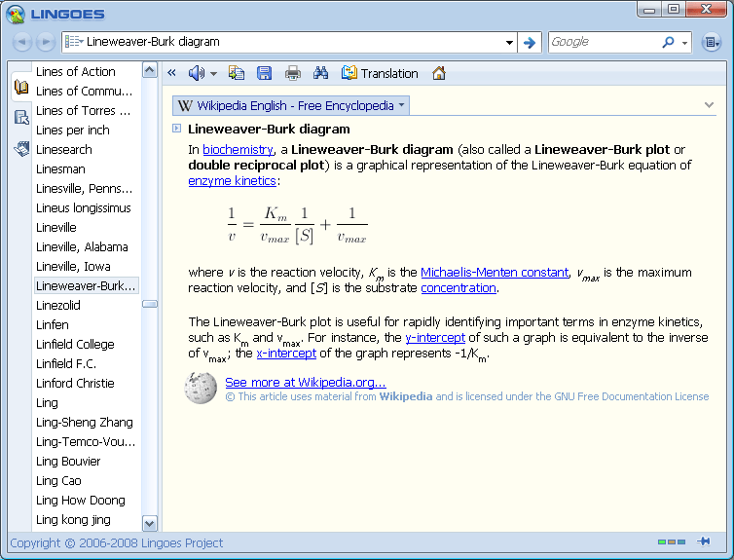Expand the search word history dropdown arrow
734x560 pixels.
click(x=509, y=43)
